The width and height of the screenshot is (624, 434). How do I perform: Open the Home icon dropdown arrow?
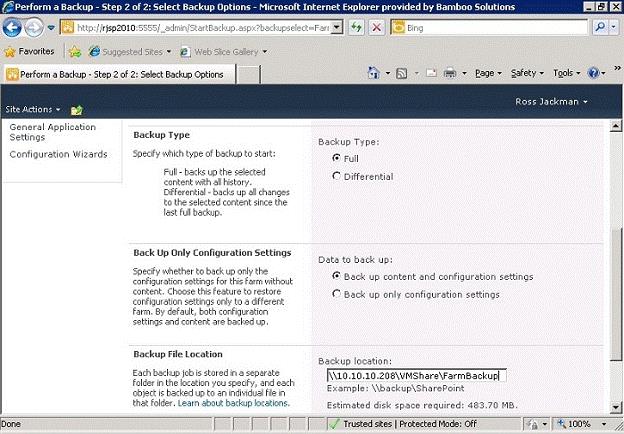[x=387, y=74]
